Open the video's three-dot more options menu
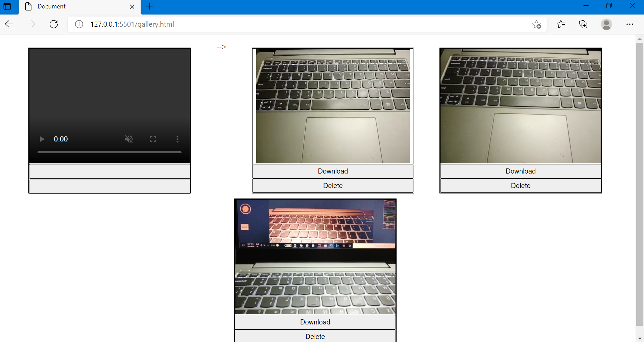The height and width of the screenshot is (342, 644). [177, 139]
